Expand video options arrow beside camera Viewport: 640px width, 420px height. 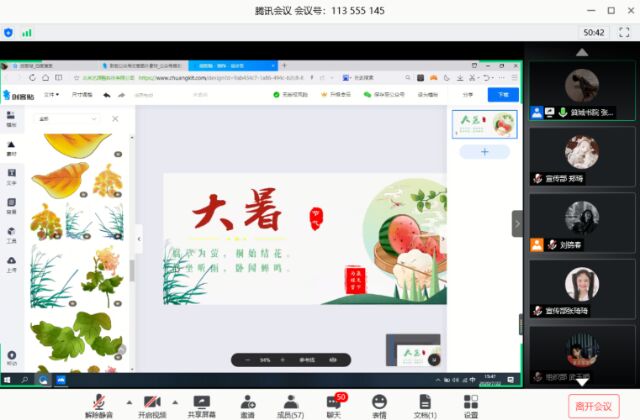(175, 402)
